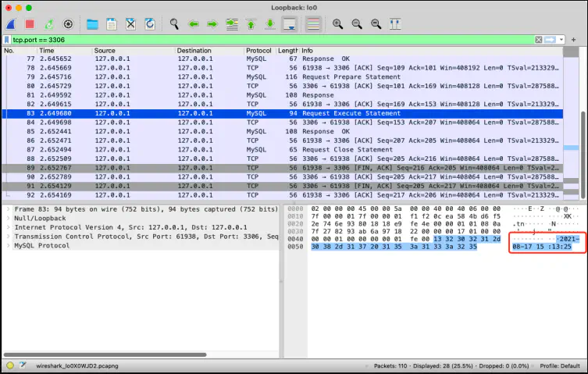Jump to last packet icon
Viewport: 588px width, 374px height.
[270, 24]
